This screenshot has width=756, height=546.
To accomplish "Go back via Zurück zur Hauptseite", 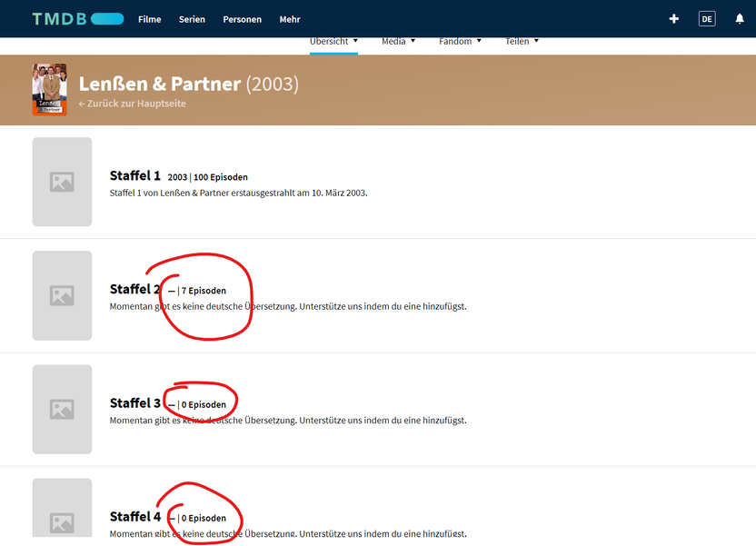I will tap(133, 104).
